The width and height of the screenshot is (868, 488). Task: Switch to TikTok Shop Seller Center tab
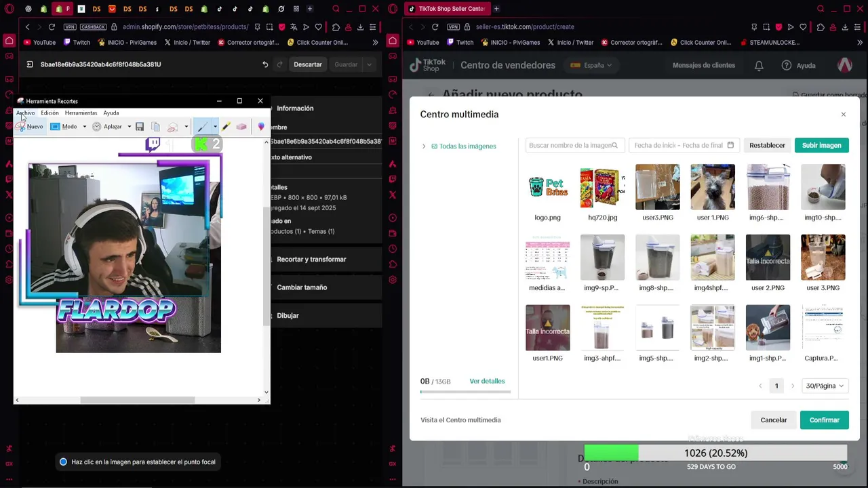coord(447,9)
